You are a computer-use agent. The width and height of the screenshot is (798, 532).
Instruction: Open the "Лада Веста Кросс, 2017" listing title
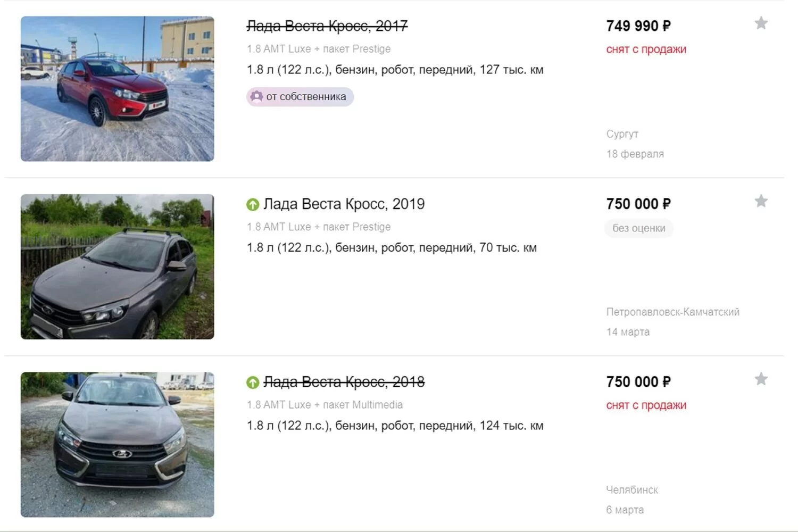point(327,26)
